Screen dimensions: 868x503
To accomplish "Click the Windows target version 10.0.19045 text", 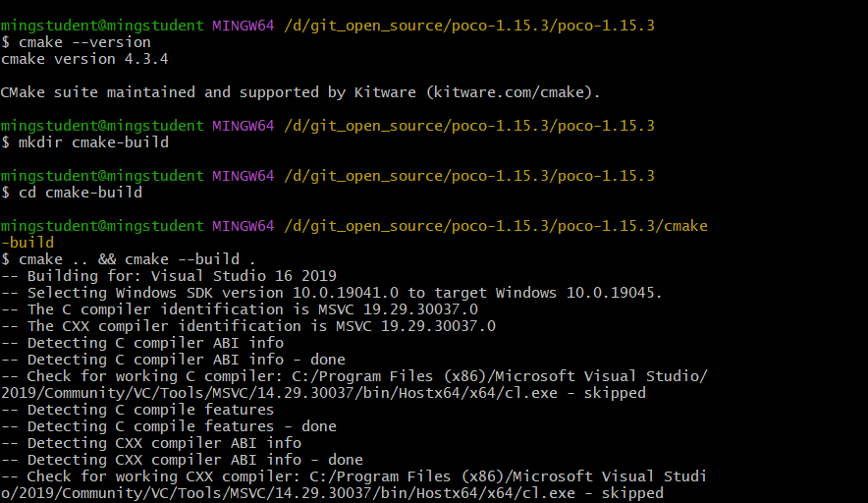I will coord(614,293).
